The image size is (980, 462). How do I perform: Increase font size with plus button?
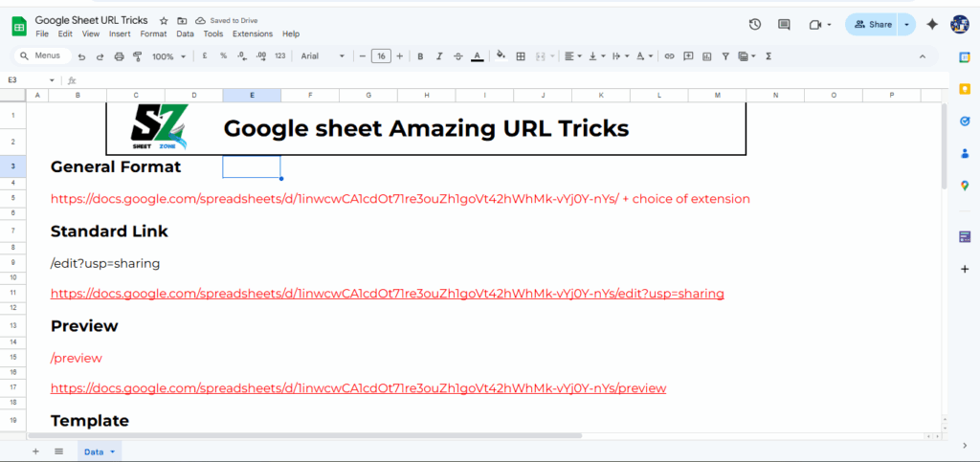399,56
